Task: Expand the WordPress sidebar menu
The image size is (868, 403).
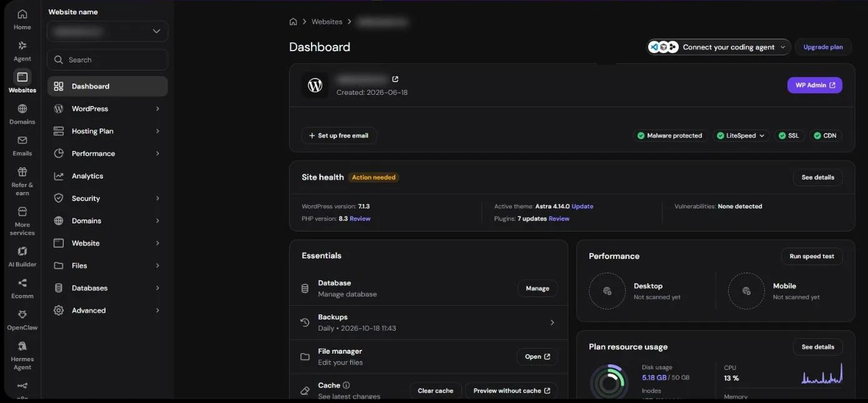Action: (x=157, y=109)
